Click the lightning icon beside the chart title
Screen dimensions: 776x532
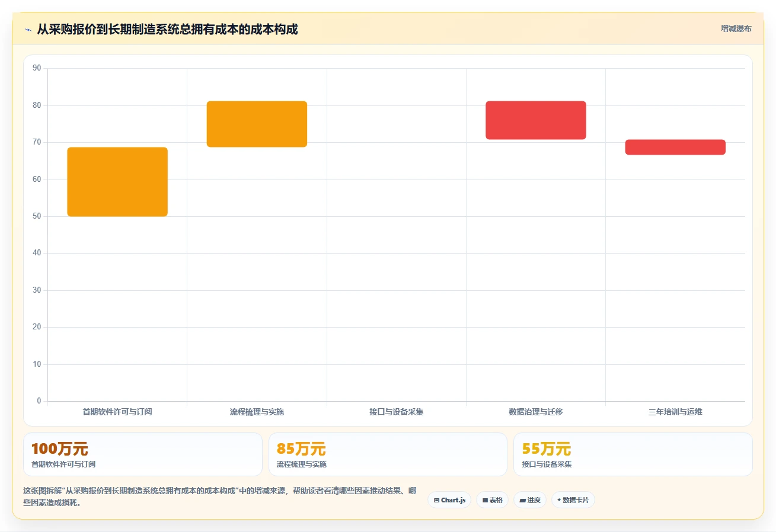coord(28,30)
